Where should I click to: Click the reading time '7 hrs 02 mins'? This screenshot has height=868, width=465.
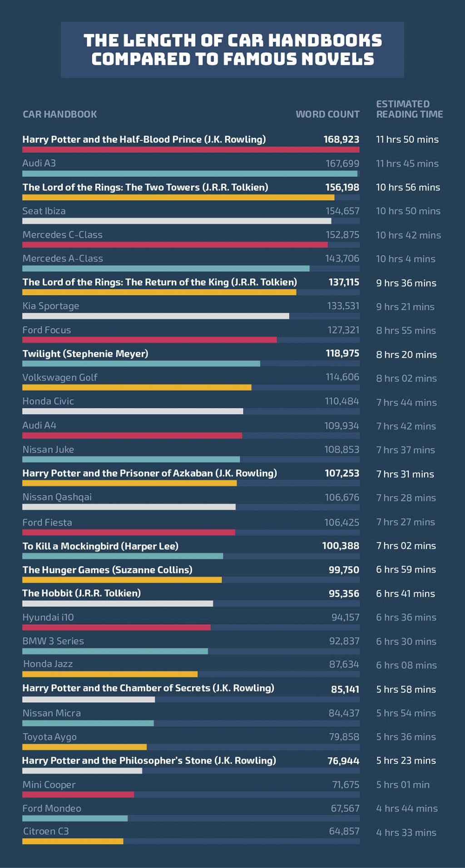[x=406, y=546]
